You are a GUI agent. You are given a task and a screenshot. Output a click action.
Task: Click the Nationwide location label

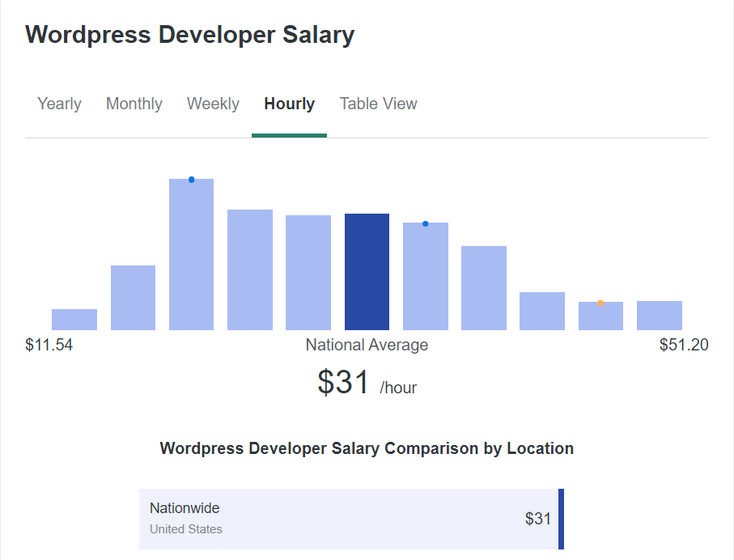point(185,508)
